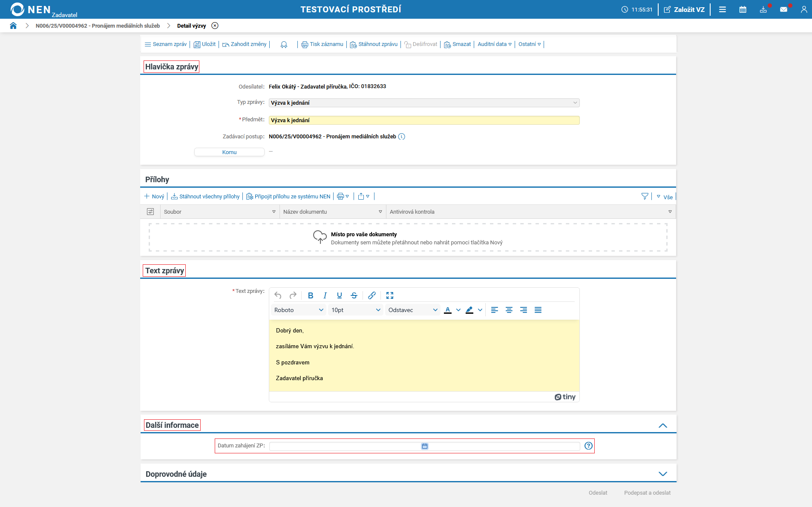This screenshot has height=507, width=812.
Task: Click Stáhnout všechny přílohy
Action: coord(205,196)
